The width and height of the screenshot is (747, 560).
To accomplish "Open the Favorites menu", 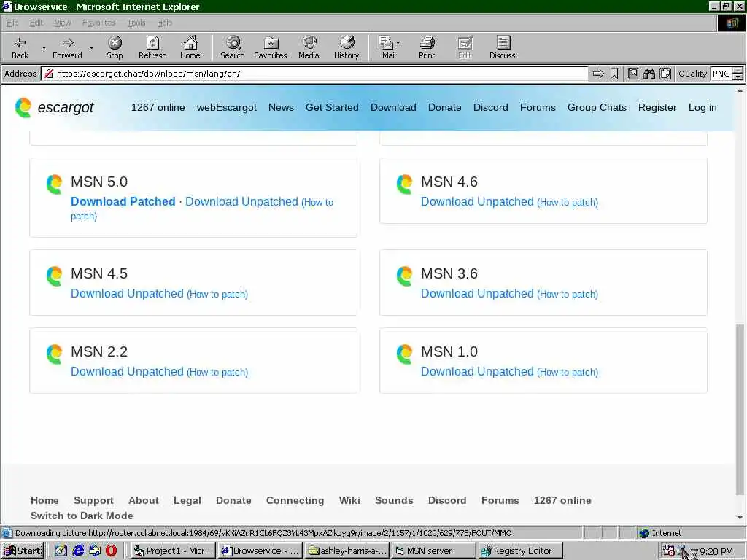I will click(98, 23).
